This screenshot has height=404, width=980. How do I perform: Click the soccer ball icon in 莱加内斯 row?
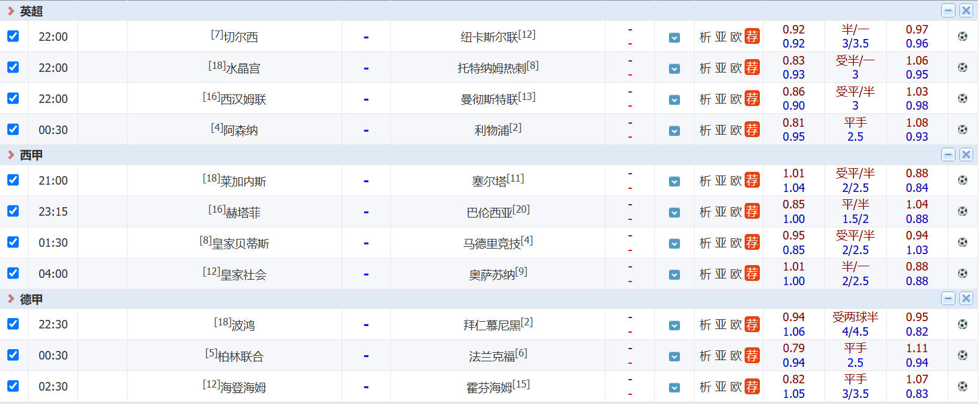click(x=962, y=180)
